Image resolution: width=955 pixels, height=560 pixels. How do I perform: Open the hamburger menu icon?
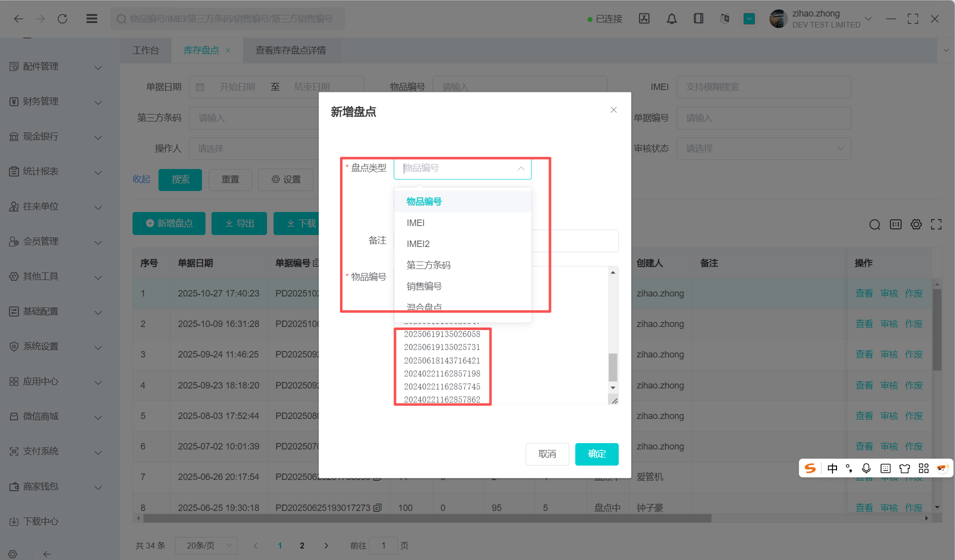(x=91, y=19)
